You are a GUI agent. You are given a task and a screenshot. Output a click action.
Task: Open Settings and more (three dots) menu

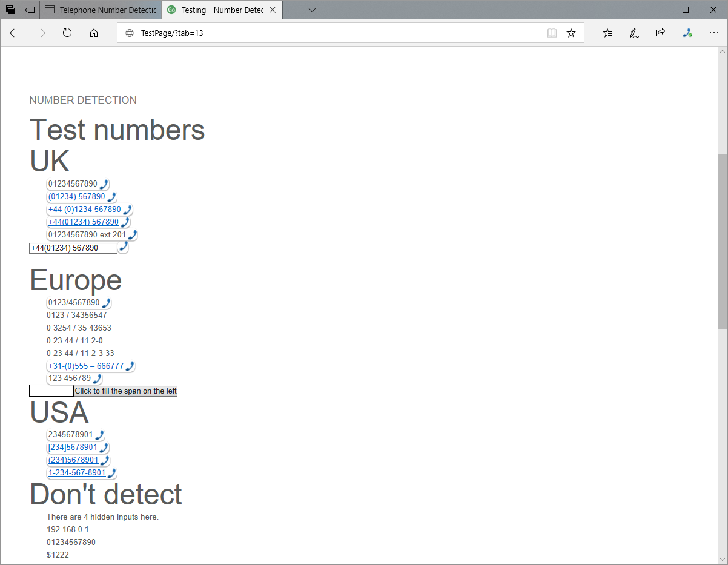click(713, 33)
